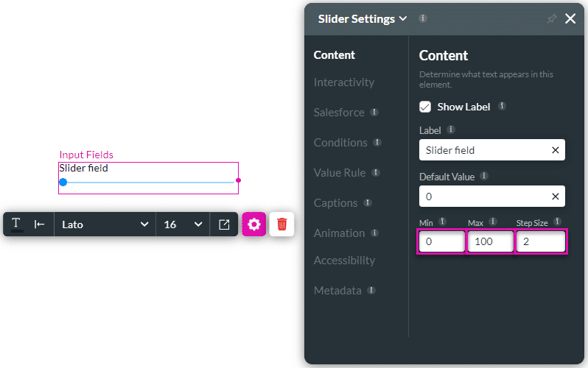The height and width of the screenshot is (368, 588).
Task: Open settings with the pink gear icon
Action: (x=254, y=224)
